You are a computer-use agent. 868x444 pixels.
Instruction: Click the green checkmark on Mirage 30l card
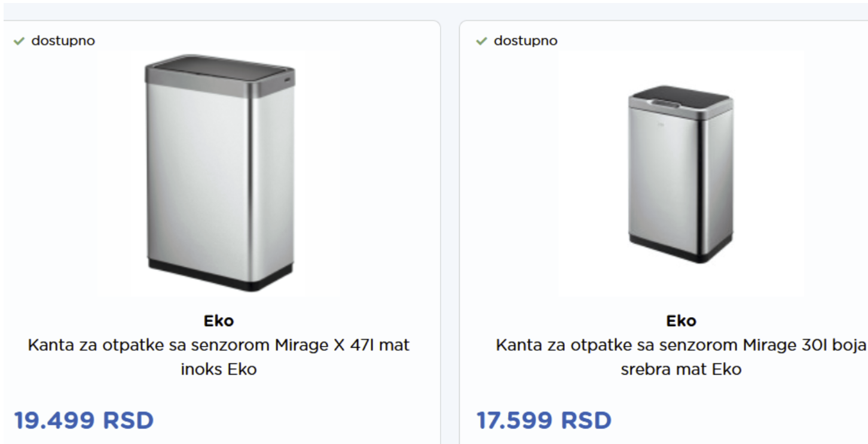[x=482, y=41]
